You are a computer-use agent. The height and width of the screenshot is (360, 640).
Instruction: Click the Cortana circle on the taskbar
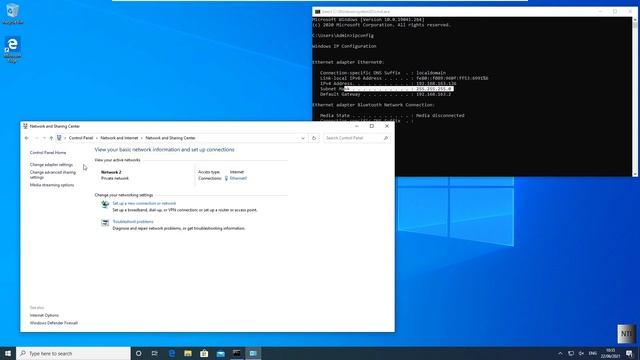[138, 353]
